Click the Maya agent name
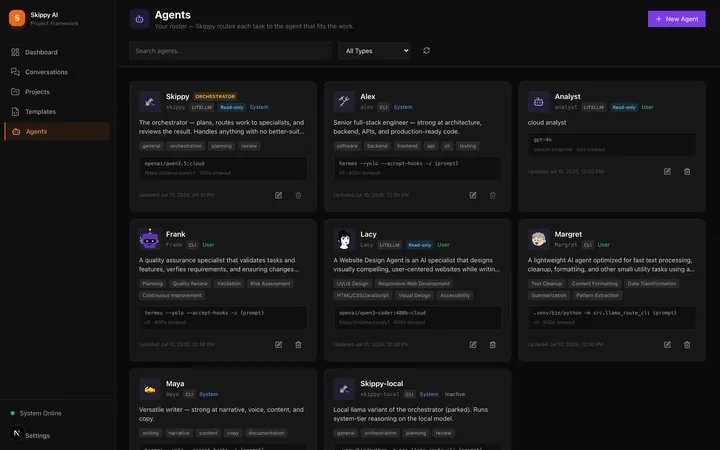The width and height of the screenshot is (720, 450). tap(175, 383)
